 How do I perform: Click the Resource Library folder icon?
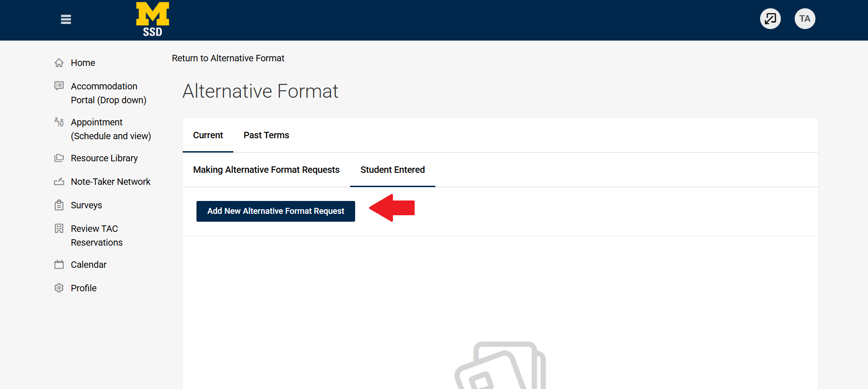click(x=59, y=158)
